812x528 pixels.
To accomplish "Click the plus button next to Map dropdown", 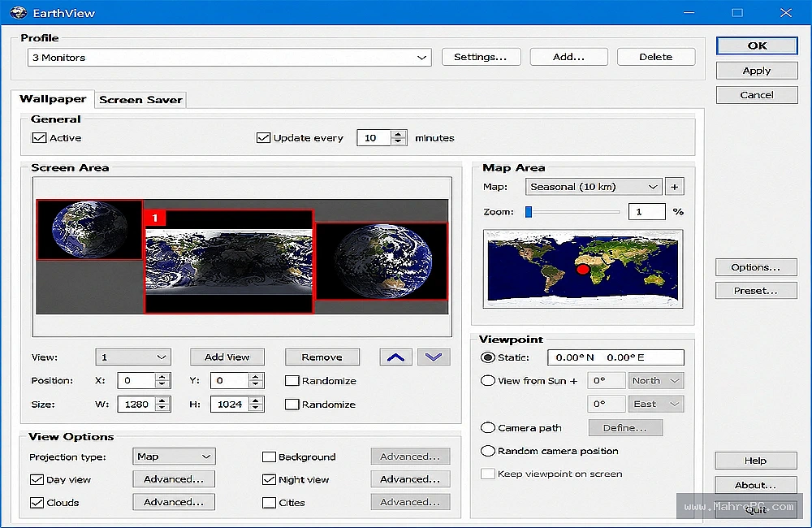I will click(674, 187).
